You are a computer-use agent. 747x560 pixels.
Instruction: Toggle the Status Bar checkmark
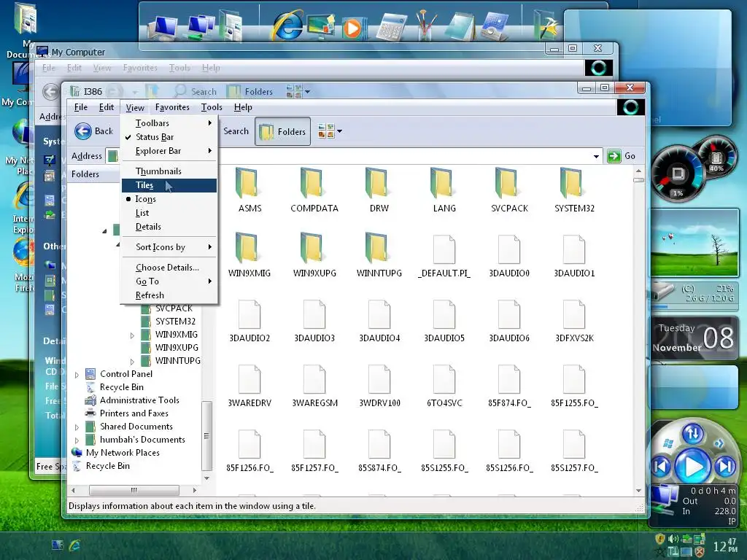169,137
